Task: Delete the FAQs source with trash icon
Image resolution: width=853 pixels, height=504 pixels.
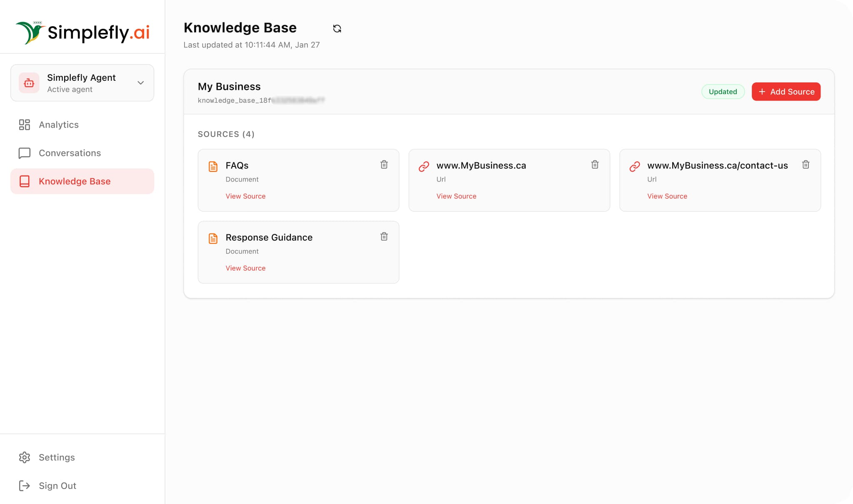Action: [x=384, y=164]
